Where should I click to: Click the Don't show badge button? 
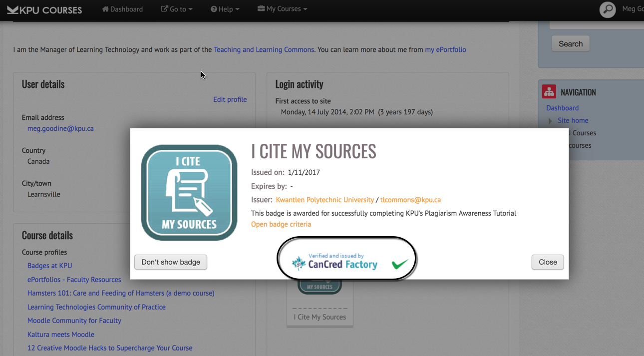tap(171, 262)
